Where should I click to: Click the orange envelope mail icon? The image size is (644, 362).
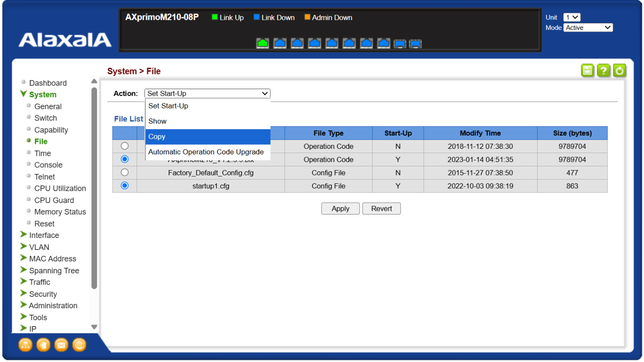(x=61, y=345)
